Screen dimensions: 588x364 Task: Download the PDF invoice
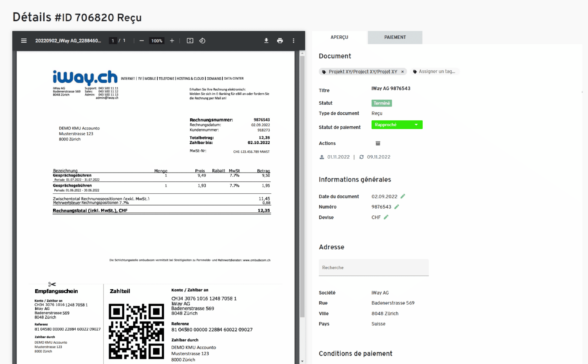click(266, 40)
